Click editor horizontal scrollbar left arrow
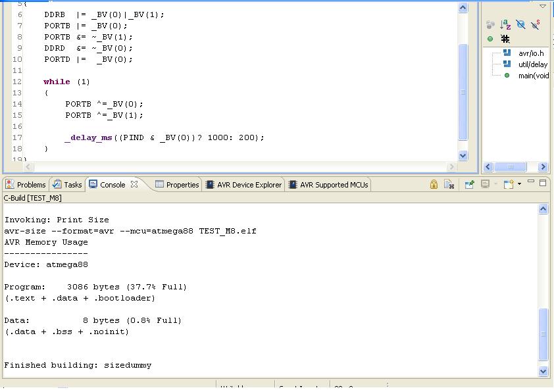 [28, 166]
